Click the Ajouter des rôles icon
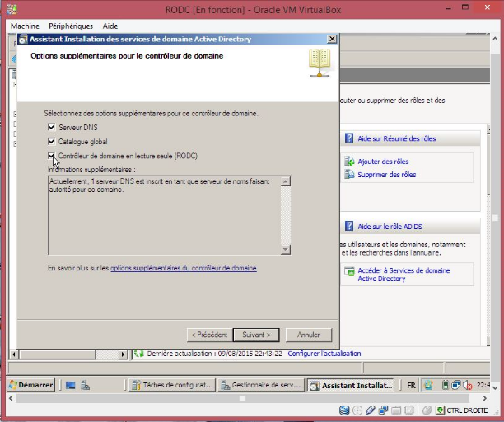This screenshot has height=422, width=504. click(x=349, y=162)
